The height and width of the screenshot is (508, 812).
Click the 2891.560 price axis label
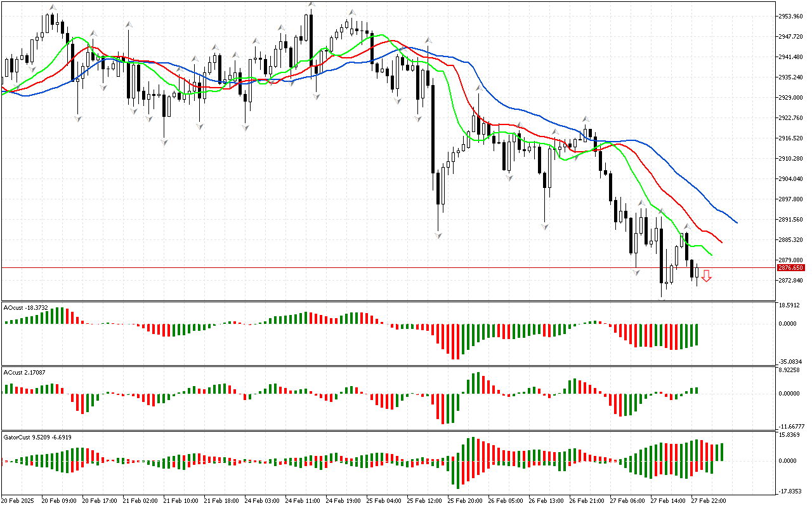pyautogui.click(x=791, y=219)
